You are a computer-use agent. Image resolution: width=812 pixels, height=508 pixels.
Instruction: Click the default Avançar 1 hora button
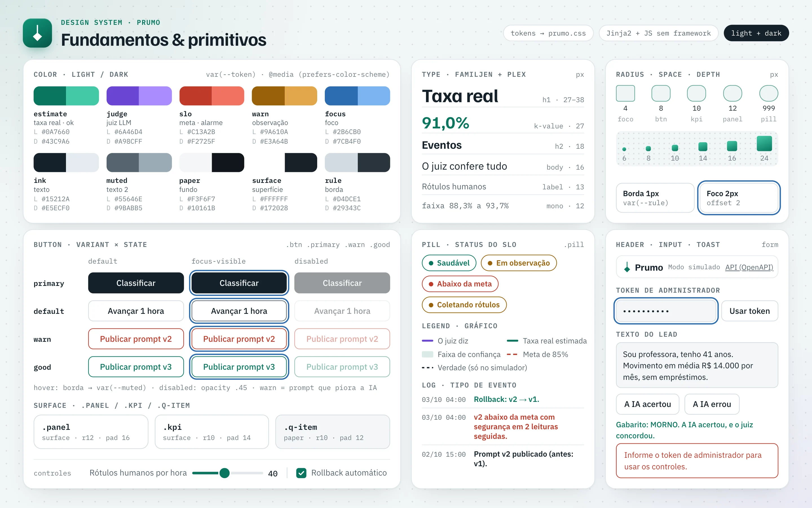[x=136, y=311]
